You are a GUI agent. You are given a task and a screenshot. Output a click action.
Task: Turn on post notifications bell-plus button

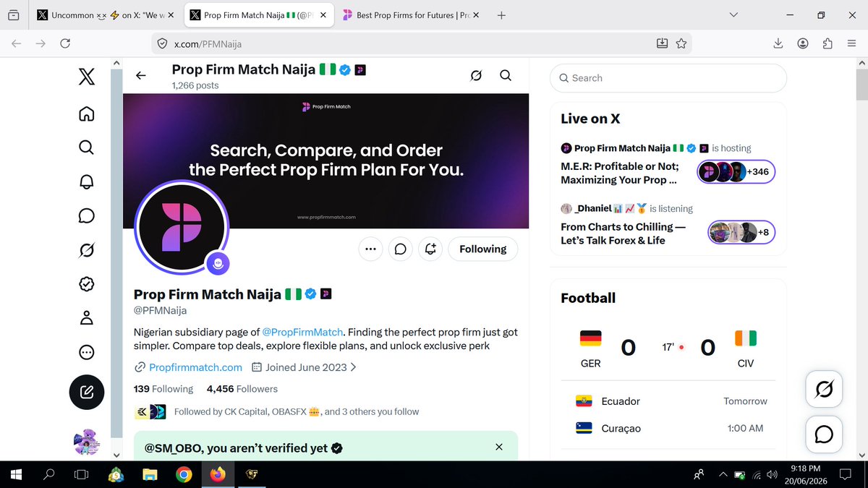point(430,249)
